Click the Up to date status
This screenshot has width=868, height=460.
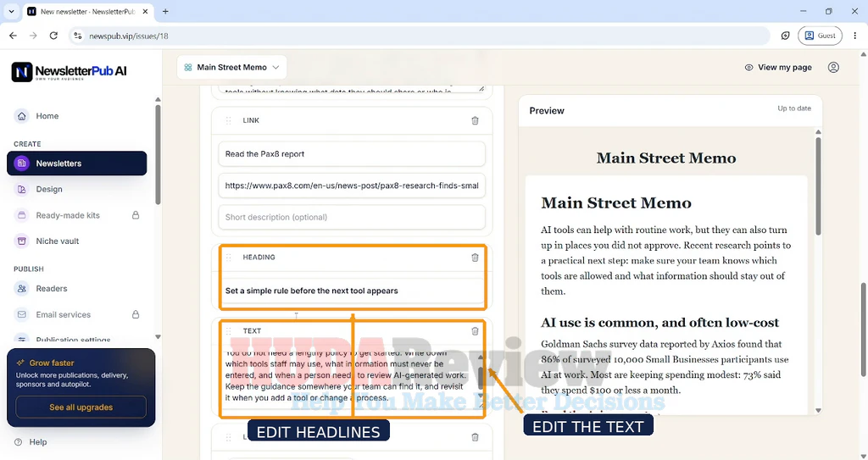pos(793,108)
